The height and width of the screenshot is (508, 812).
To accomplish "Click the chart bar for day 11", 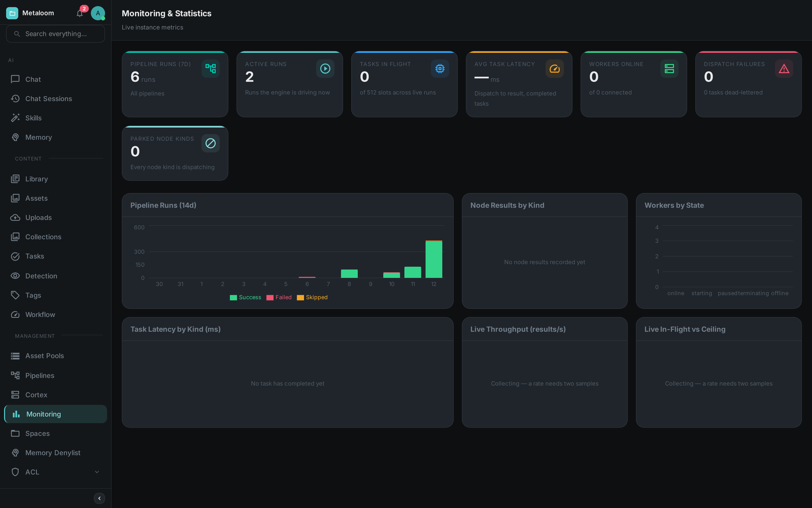I will [413, 272].
